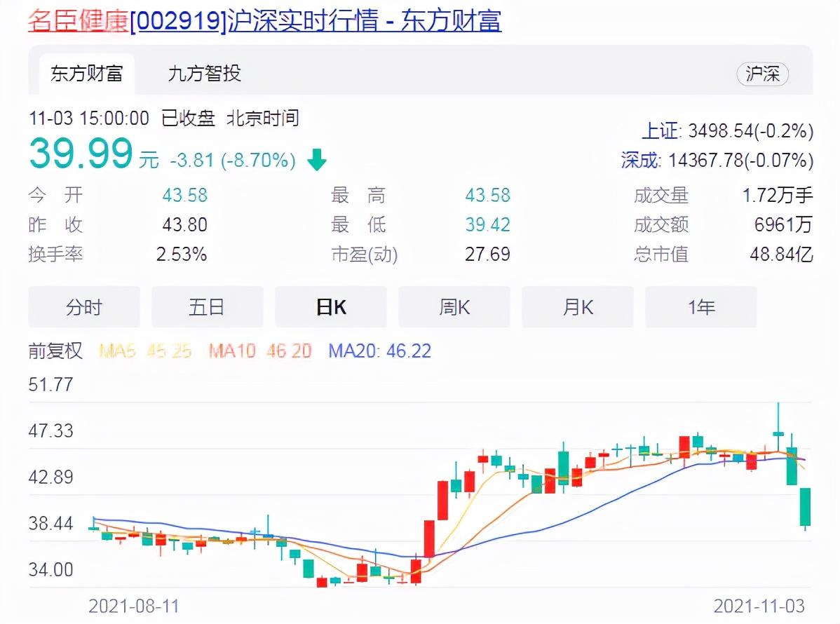The image size is (840, 624).
Task: Select the 月K chart view
Action: [578, 307]
